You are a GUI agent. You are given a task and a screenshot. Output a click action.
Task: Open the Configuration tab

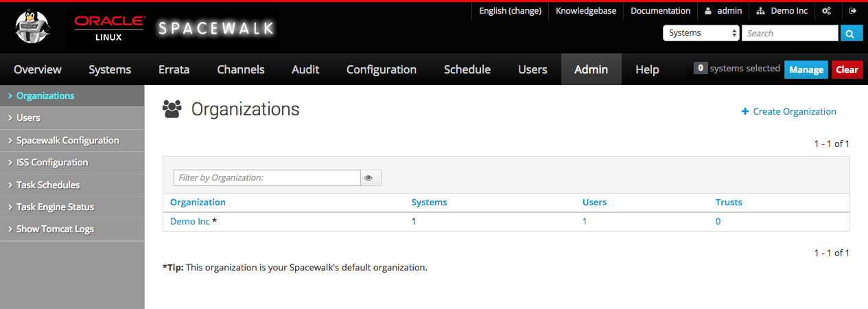pyautogui.click(x=382, y=69)
